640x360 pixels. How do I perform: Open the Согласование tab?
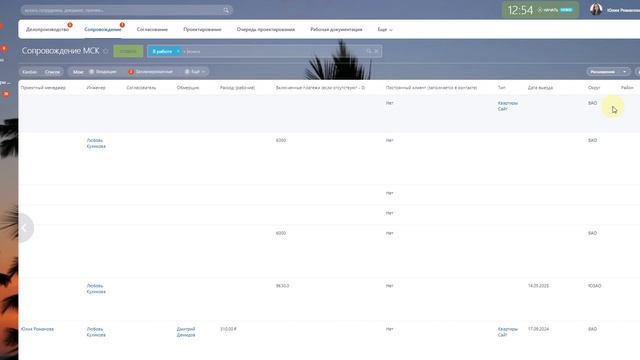point(152,29)
